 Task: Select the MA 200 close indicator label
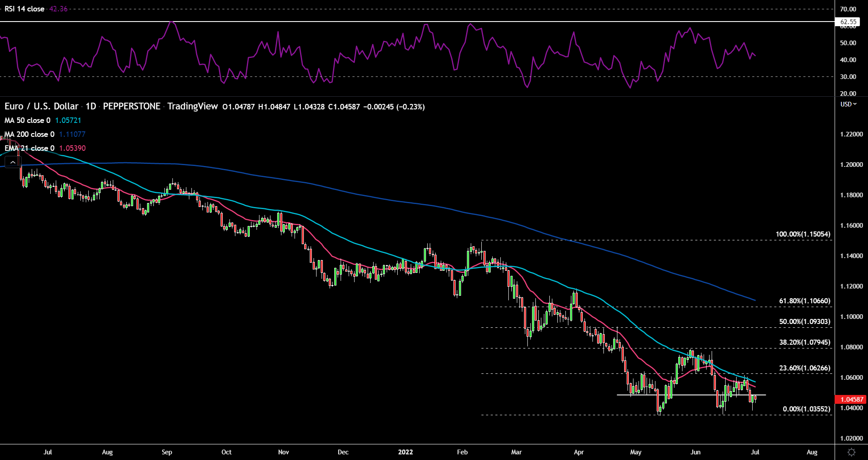pos(29,134)
